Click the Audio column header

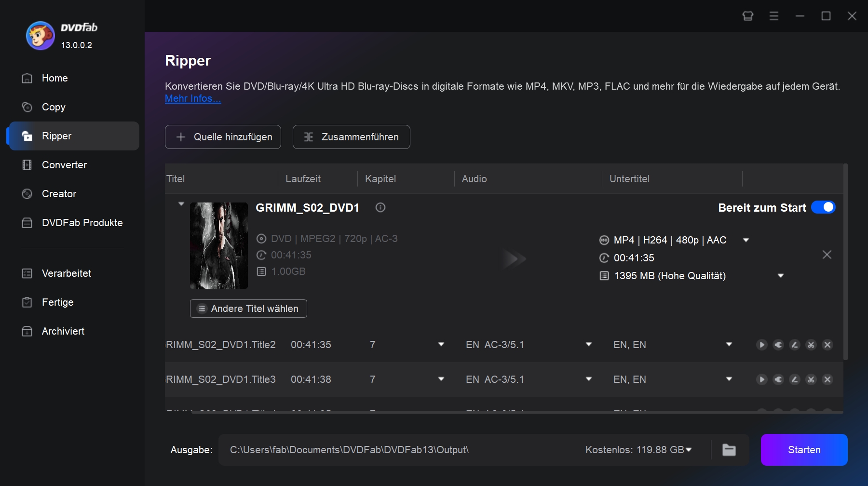(x=475, y=179)
